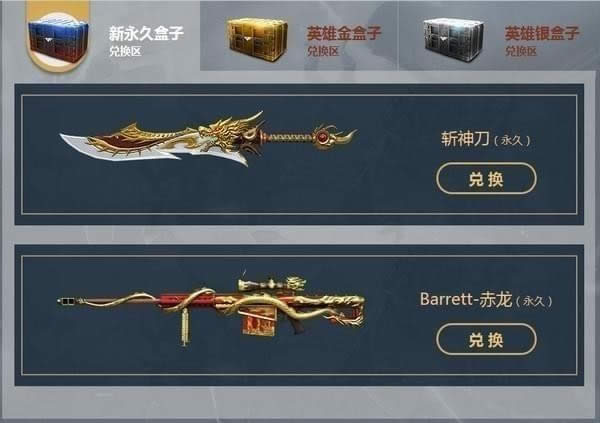Click the 兑换区 subtitle under 新永久盒子
The width and height of the screenshot is (600, 423).
(125, 51)
